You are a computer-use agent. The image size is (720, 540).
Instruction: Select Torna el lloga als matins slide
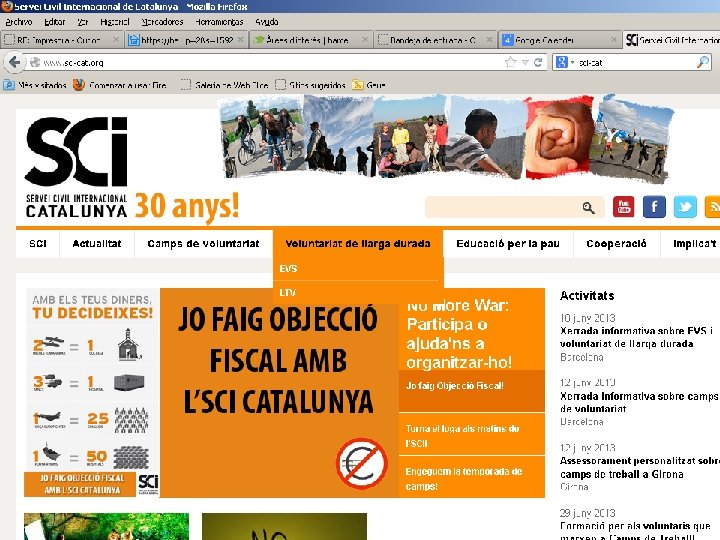coord(472,435)
